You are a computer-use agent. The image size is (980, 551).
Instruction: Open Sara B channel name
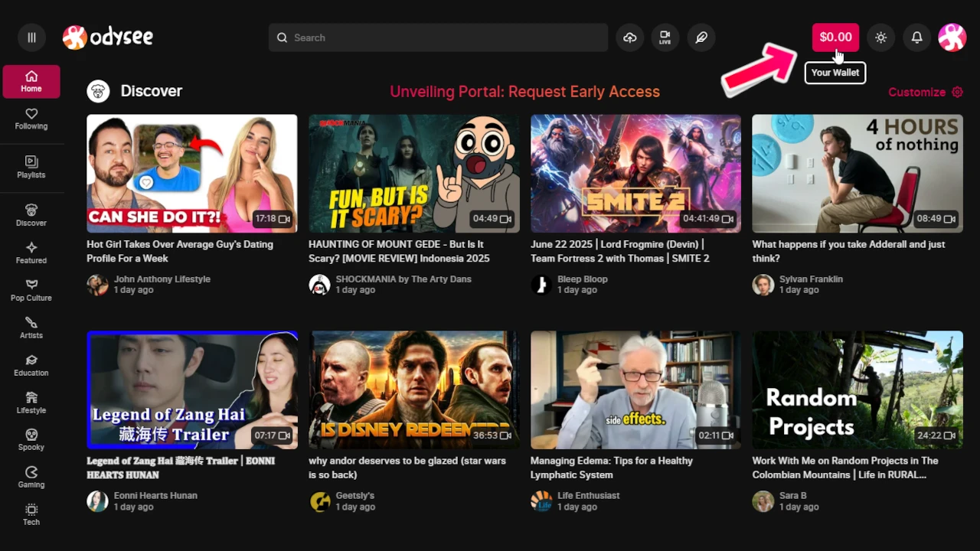tap(793, 496)
